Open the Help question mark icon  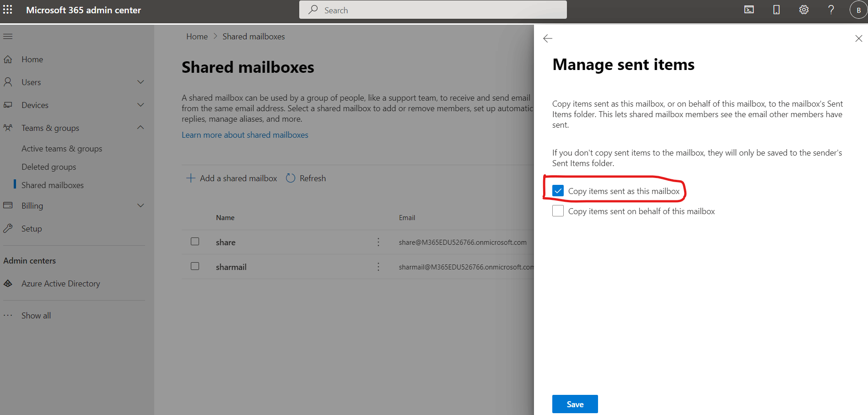click(831, 10)
